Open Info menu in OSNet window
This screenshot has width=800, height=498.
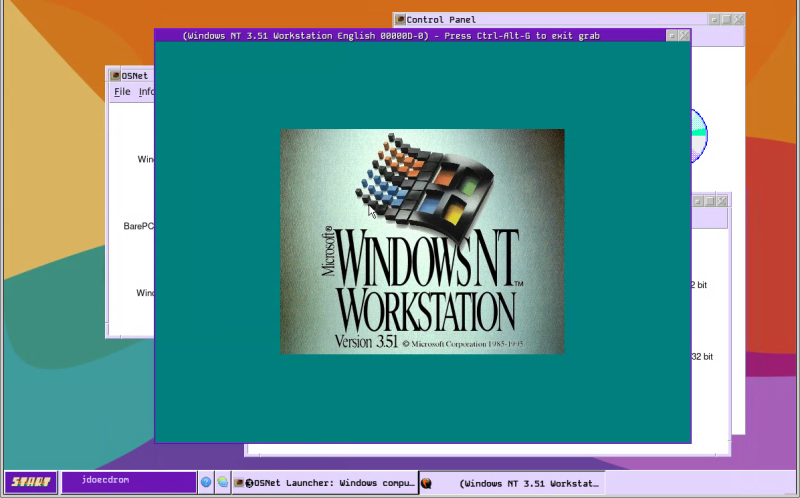(146, 91)
